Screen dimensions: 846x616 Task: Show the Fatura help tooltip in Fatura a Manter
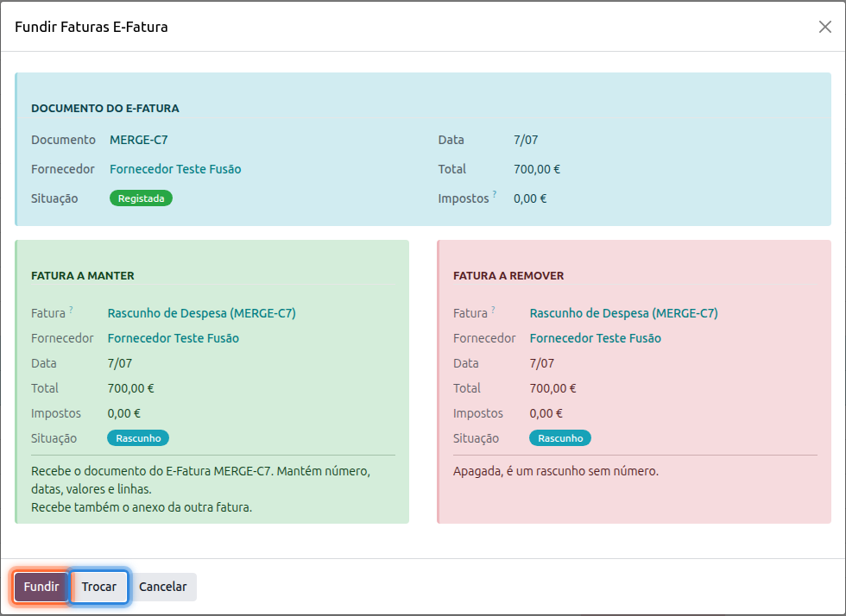pyautogui.click(x=71, y=310)
